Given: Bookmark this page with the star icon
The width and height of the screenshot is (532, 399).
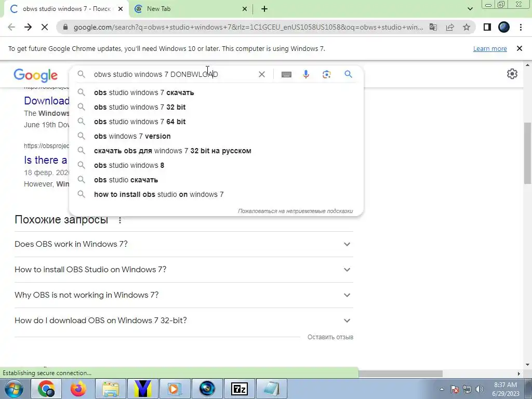Looking at the screenshot, I should pyautogui.click(x=467, y=27).
